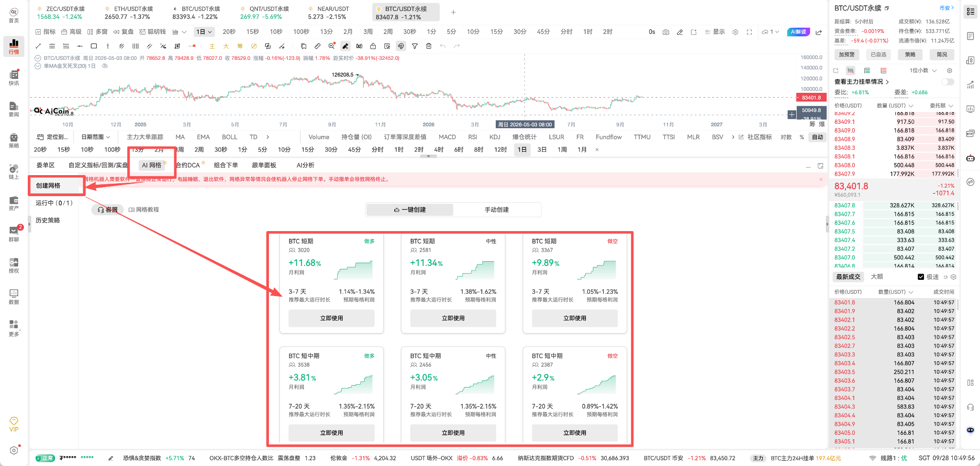980x466 pixels.
Task: Switch to 手动创建 mode
Action: coord(497,210)
